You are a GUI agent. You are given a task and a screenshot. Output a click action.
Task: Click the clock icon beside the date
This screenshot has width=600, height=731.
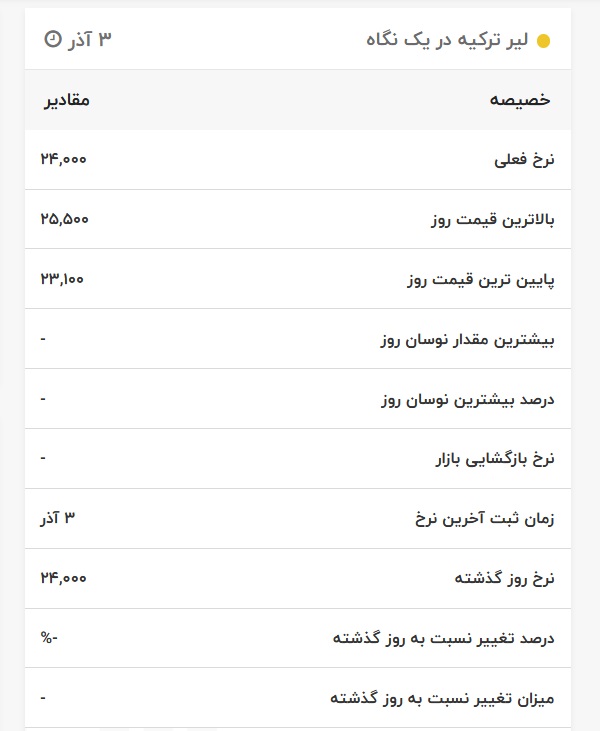53,40
